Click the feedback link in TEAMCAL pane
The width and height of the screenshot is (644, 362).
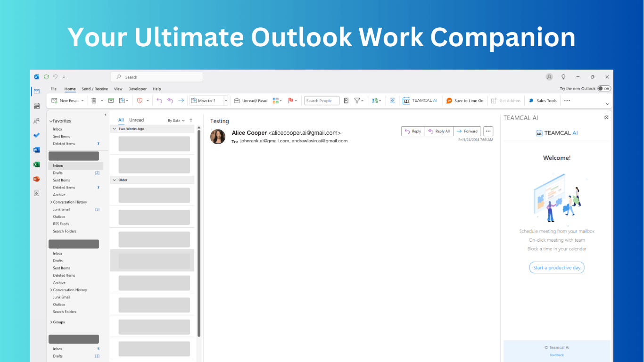tap(557, 355)
